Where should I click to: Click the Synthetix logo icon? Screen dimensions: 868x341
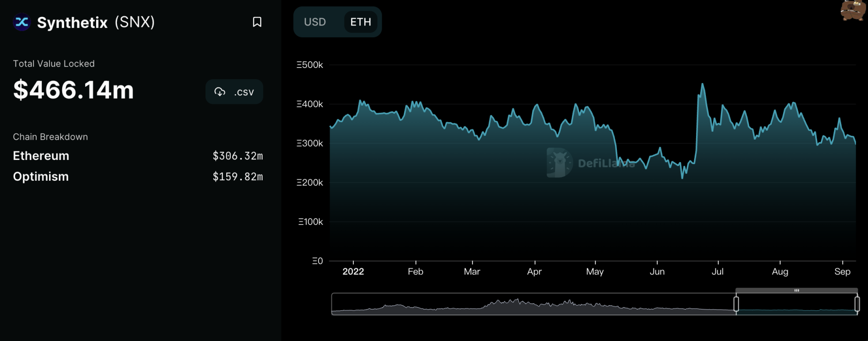point(22,22)
